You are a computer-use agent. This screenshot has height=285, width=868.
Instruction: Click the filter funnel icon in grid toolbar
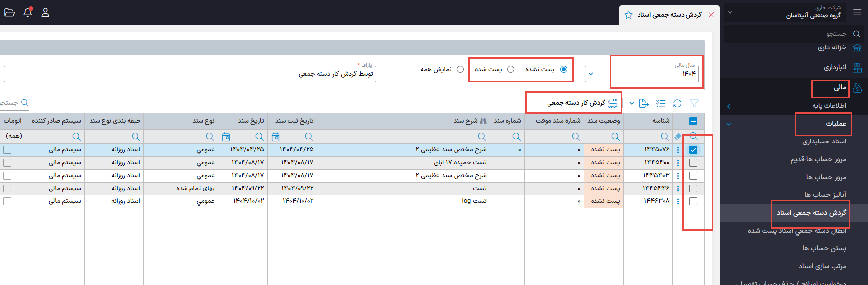(694, 103)
